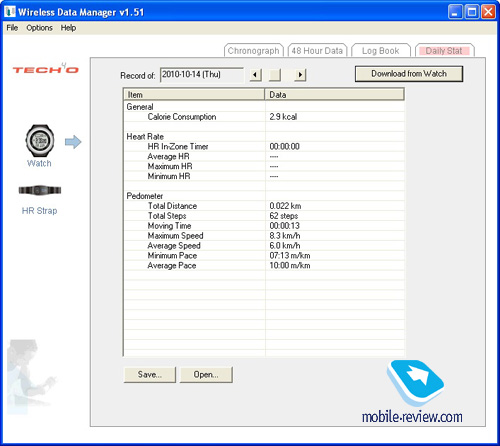Click the Save... button

pos(150,375)
